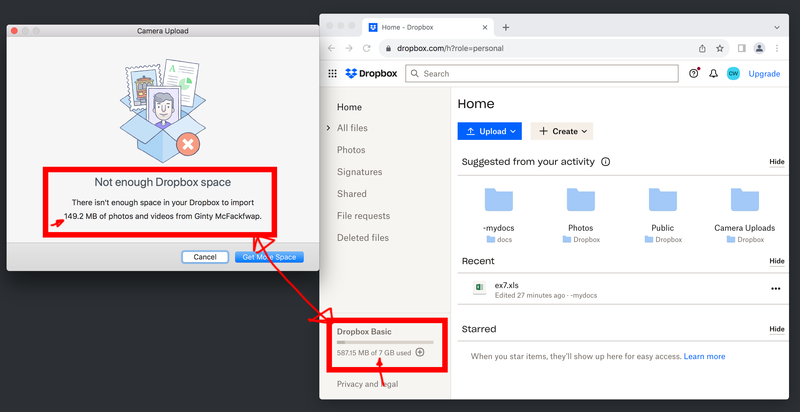Open Signatures in the sidebar

360,172
